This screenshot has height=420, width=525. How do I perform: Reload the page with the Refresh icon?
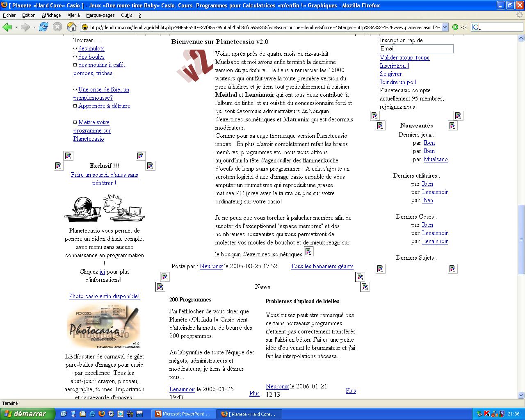[43, 27]
